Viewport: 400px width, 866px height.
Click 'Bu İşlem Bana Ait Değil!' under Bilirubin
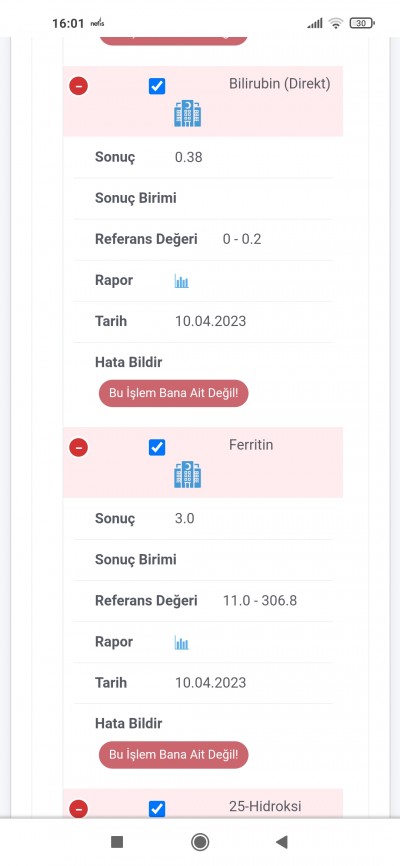(x=173, y=393)
